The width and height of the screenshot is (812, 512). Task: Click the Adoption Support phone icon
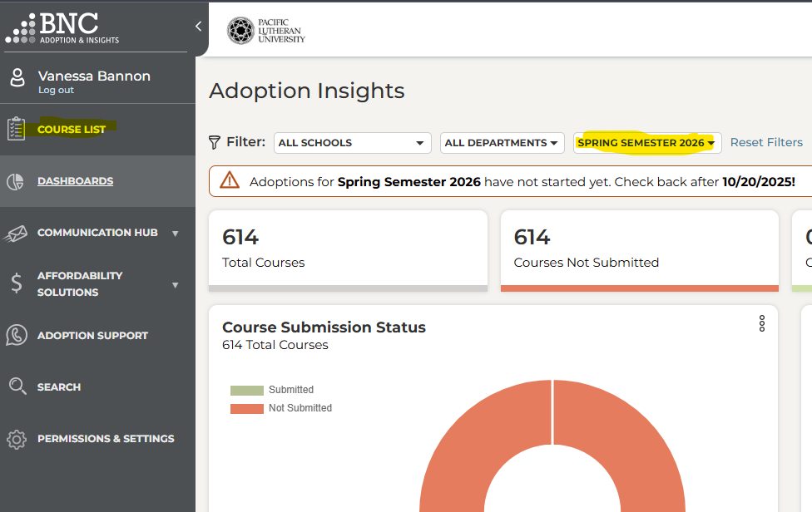click(x=17, y=336)
